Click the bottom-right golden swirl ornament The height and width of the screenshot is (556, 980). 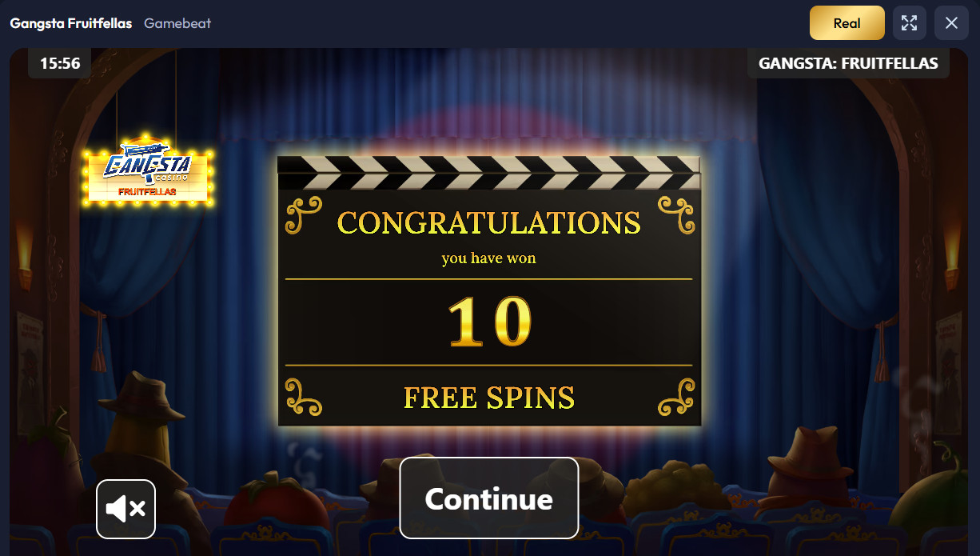(675, 396)
